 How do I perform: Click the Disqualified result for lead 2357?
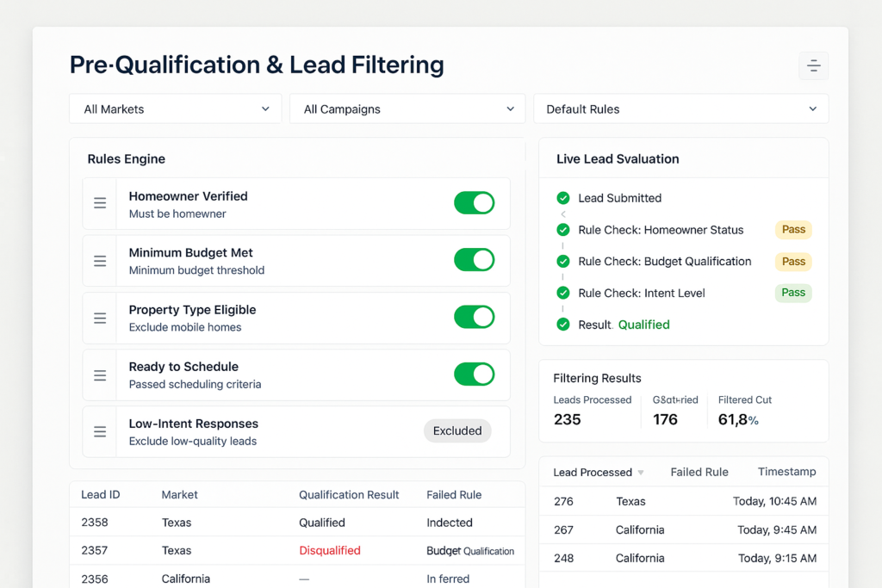330,551
